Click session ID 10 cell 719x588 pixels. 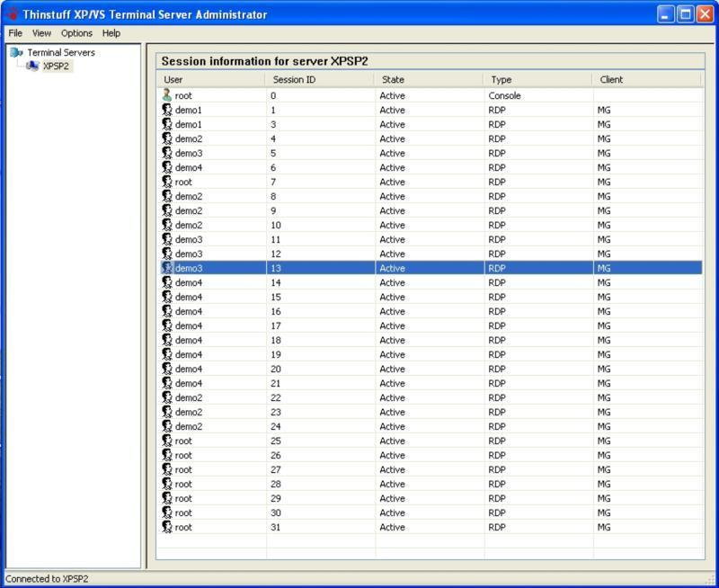[x=276, y=225]
